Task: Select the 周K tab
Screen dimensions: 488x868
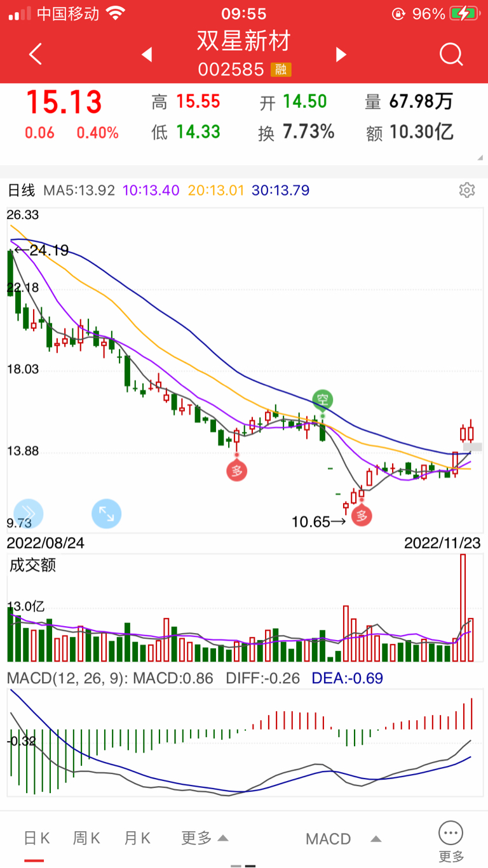Action: (x=86, y=838)
